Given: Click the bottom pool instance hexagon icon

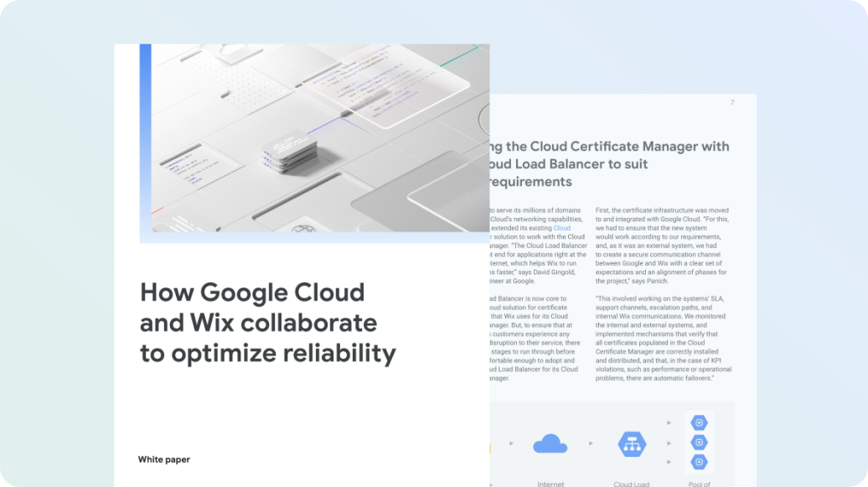Looking at the screenshot, I should tap(699, 462).
